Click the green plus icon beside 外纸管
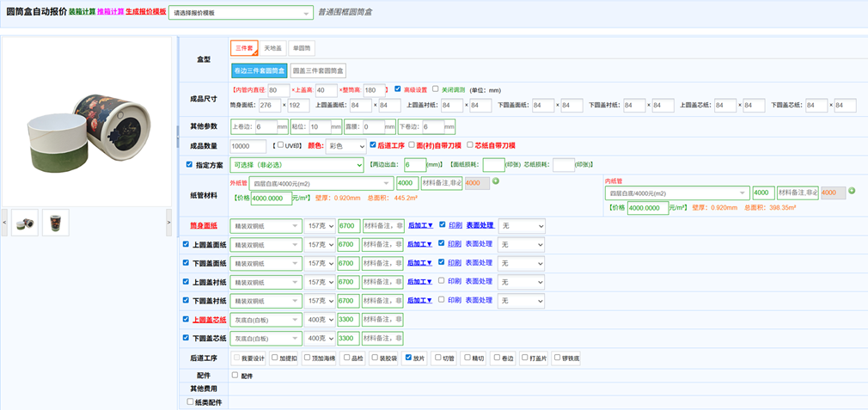868x410 pixels. [496, 181]
